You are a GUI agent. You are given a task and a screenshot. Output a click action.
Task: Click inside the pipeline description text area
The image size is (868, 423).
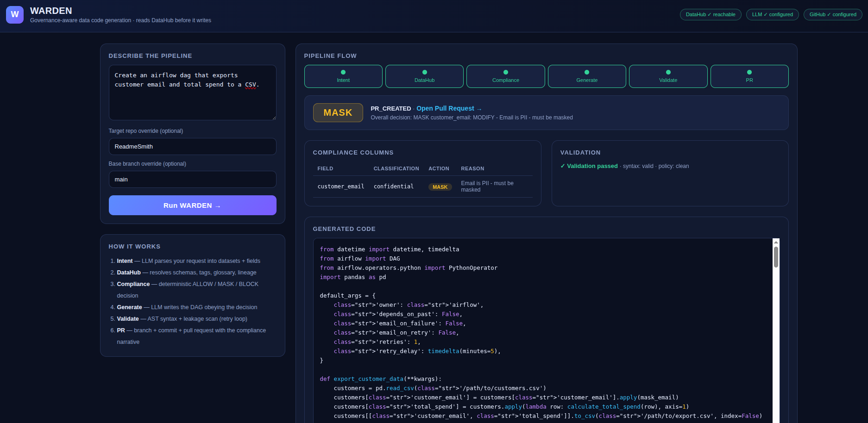pos(193,93)
